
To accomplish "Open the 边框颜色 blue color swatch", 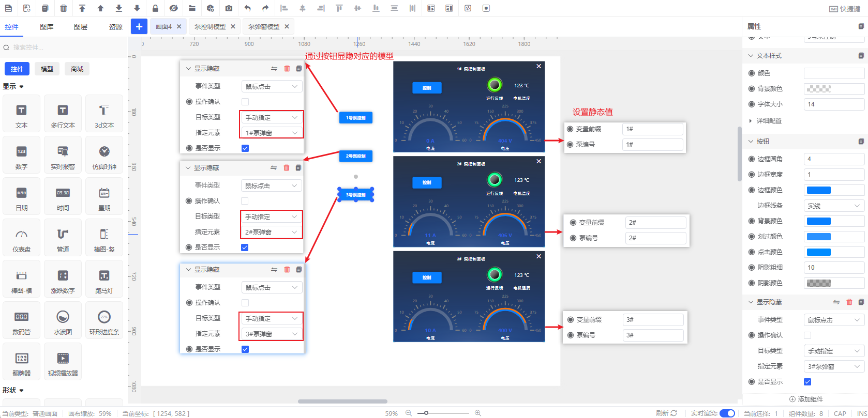I will click(x=819, y=190).
